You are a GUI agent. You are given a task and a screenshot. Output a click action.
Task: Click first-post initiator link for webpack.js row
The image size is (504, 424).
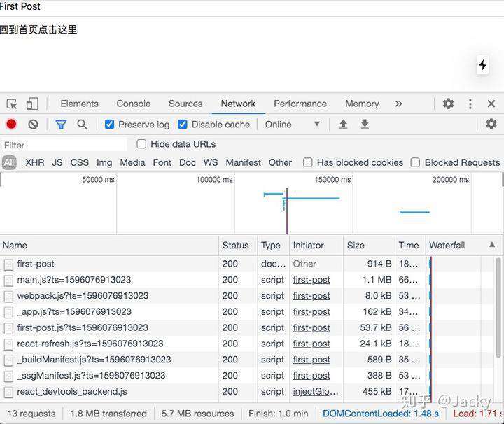pyautogui.click(x=311, y=296)
